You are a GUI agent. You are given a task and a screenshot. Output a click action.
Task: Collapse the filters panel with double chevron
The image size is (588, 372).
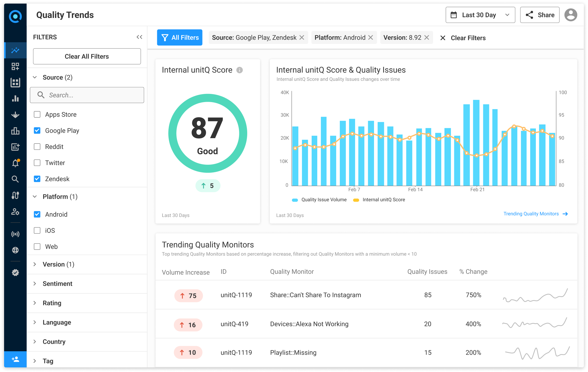pos(139,37)
